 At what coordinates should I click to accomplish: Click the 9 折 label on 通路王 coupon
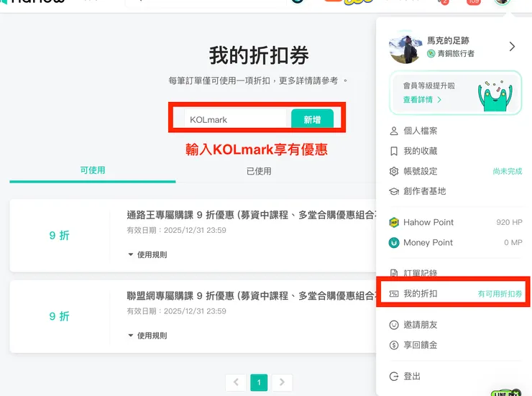(60, 235)
